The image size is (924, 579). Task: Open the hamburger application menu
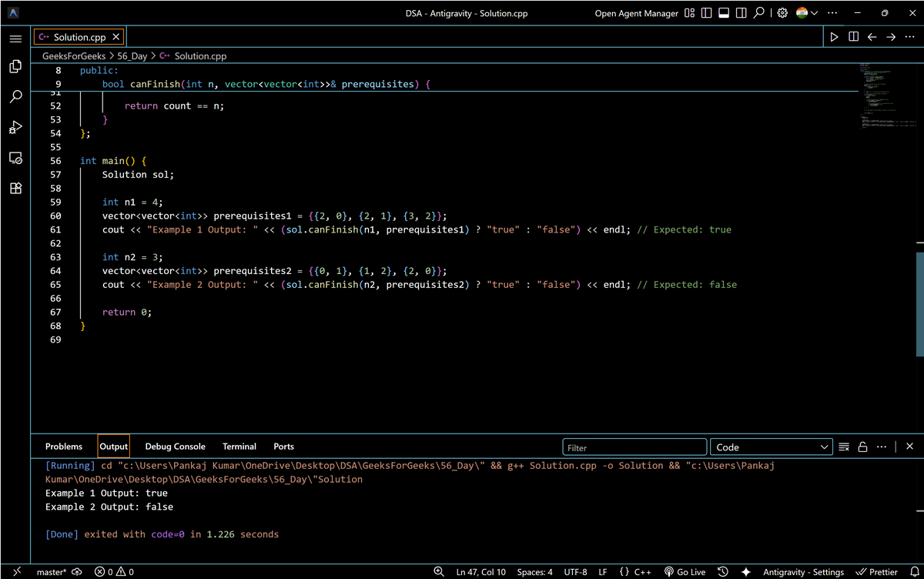click(x=15, y=38)
